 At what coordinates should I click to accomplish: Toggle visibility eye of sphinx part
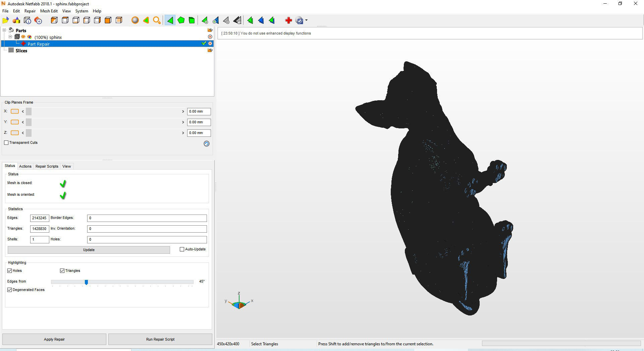23,37
